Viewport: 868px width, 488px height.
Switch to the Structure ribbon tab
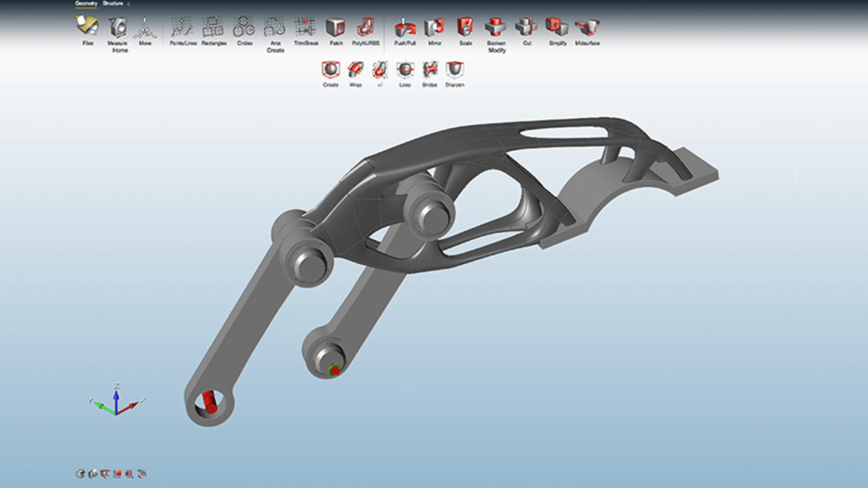click(x=113, y=3)
